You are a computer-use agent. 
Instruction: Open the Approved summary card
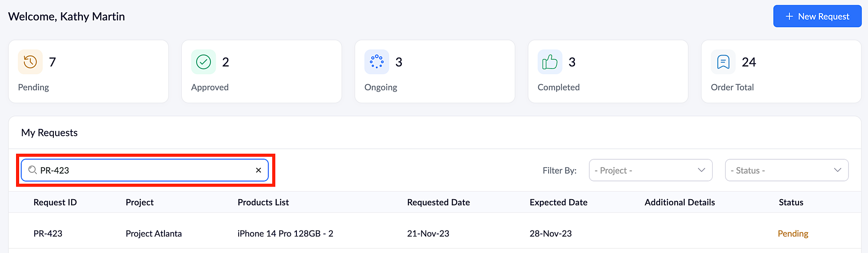click(x=261, y=72)
